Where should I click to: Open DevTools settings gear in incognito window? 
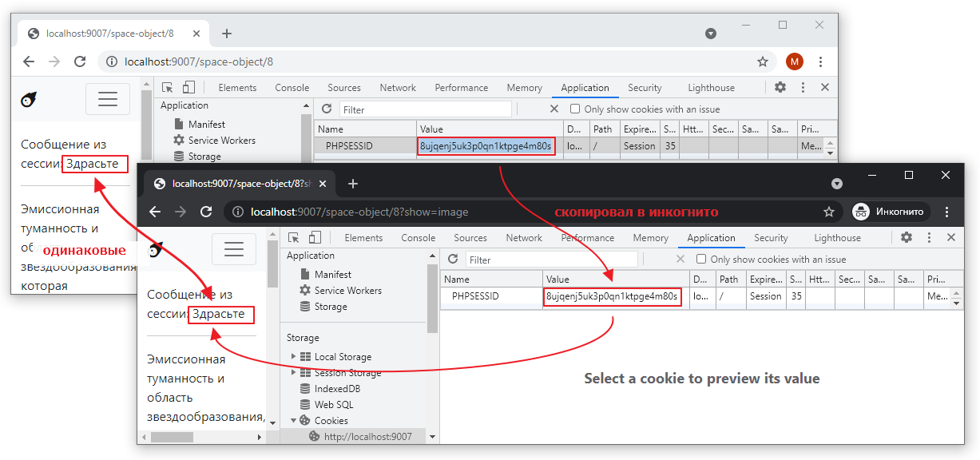click(907, 238)
